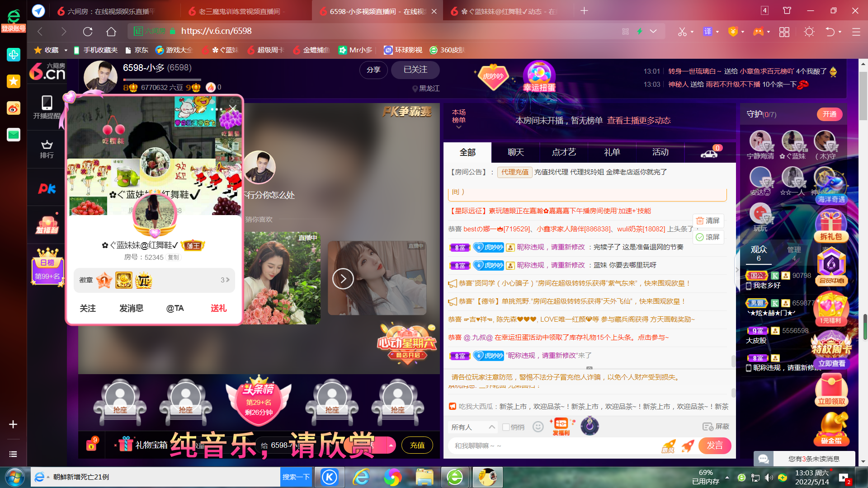Image resolution: width=868 pixels, height=488 pixels.
Task: Click the yellow shield wallet icon
Action: pos(733,32)
